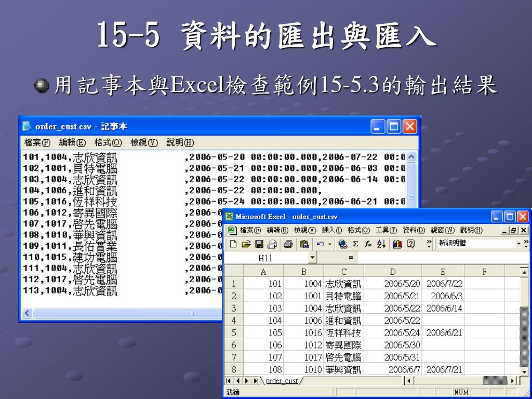Click Excel horizontal scrollbar right arrow

513,381
